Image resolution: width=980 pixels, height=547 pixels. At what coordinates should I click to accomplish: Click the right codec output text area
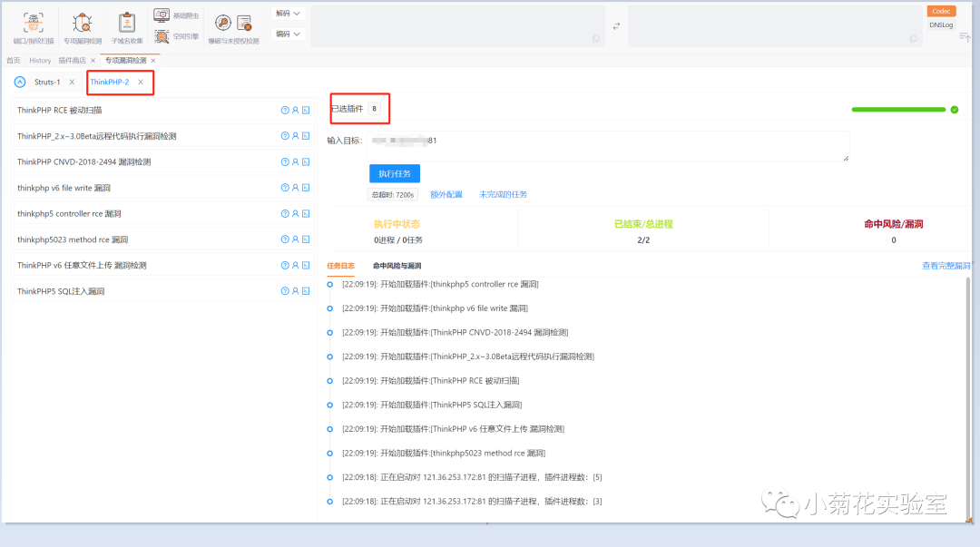coord(775,26)
